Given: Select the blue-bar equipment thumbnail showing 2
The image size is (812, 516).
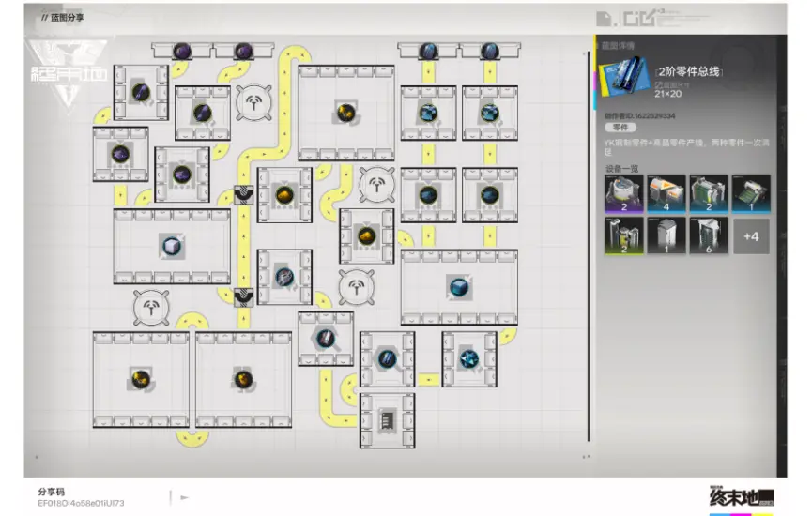Looking at the screenshot, I should point(709,194).
